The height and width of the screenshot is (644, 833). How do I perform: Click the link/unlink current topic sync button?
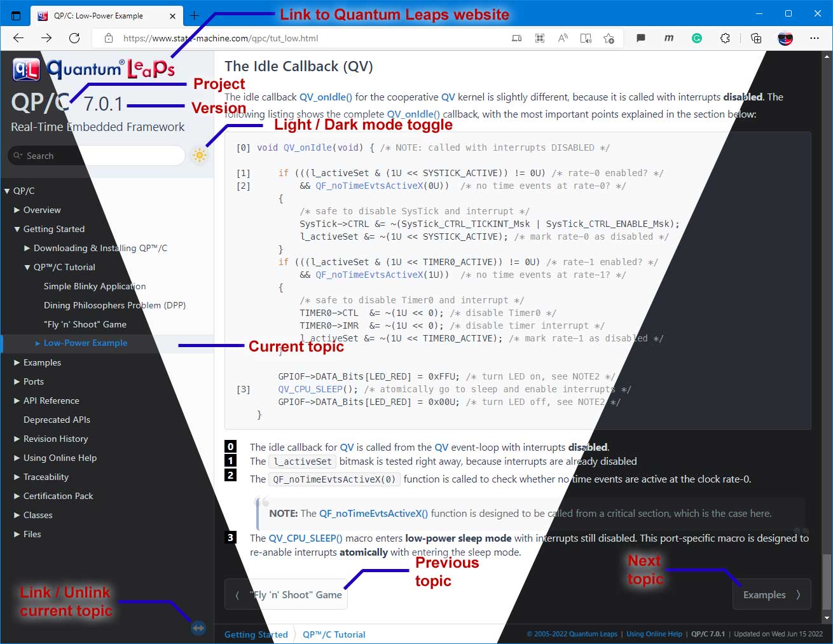[x=198, y=628]
